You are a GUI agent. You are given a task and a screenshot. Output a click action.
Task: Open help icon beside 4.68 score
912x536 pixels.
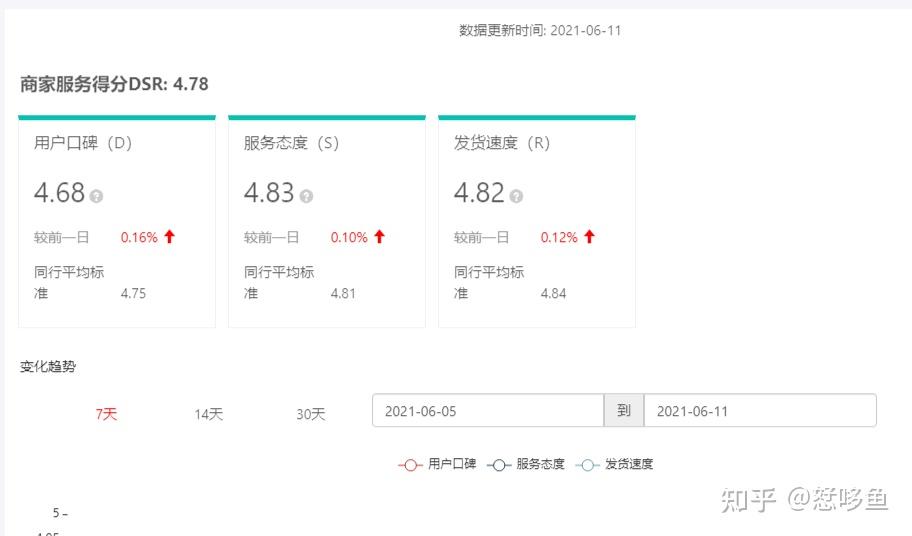(x=97, y=196)
